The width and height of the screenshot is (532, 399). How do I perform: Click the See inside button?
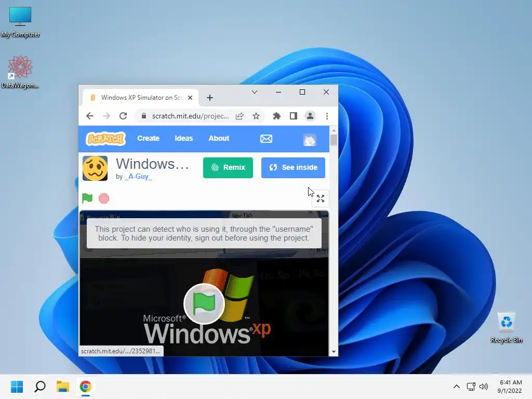point(293,168)
